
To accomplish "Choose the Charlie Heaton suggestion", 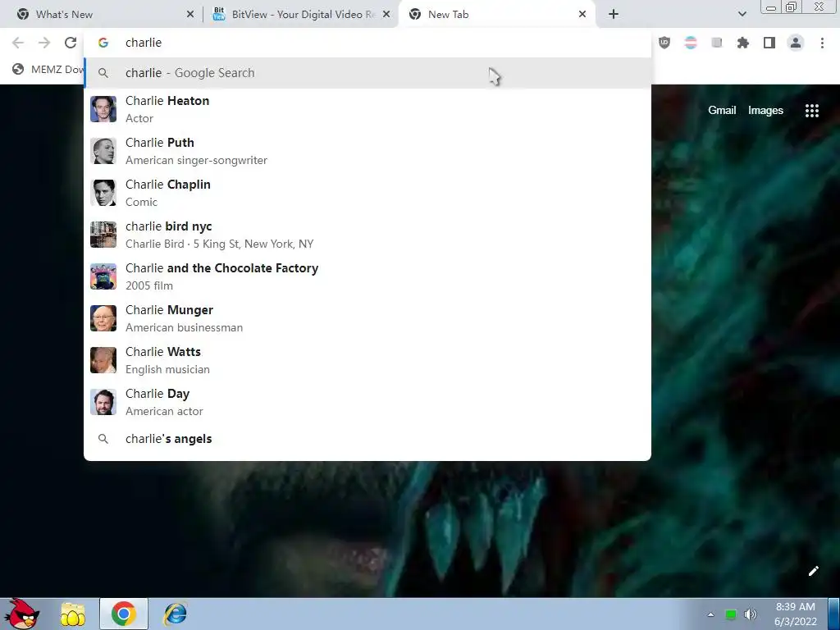I will [367, 109].
